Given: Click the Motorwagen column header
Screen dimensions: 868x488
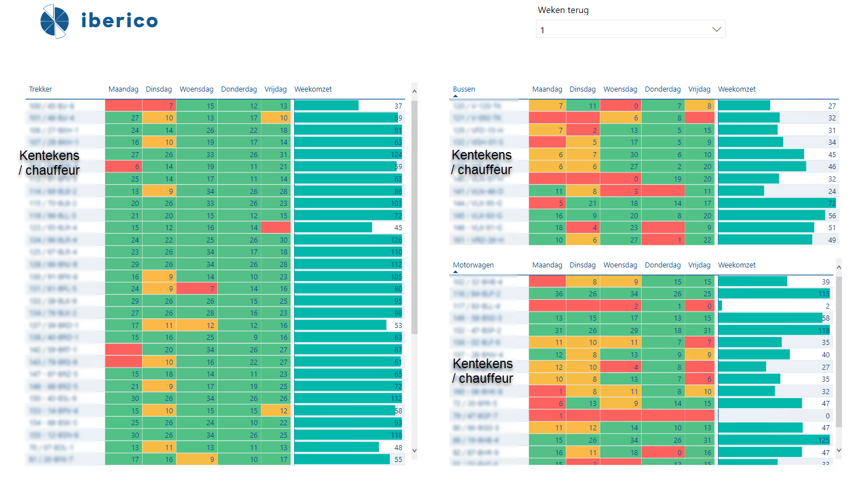Looking at the screenshot, I should [x=473, y=265].
